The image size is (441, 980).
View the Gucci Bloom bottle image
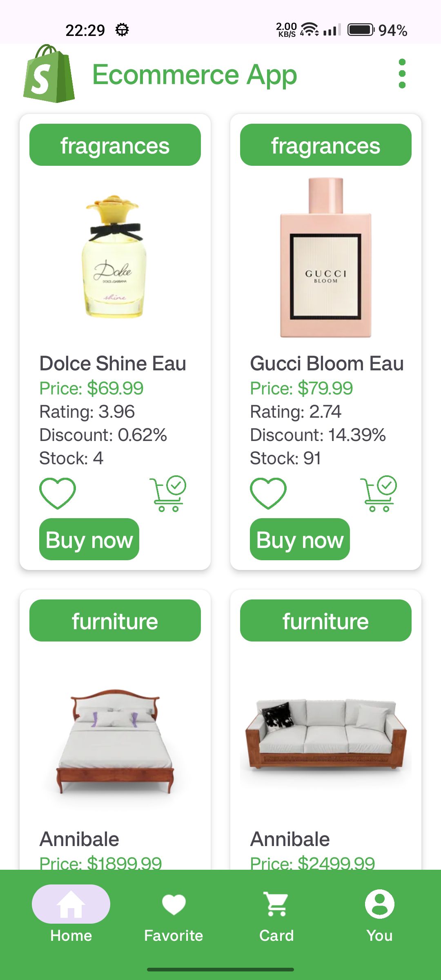tap(326, 257)
